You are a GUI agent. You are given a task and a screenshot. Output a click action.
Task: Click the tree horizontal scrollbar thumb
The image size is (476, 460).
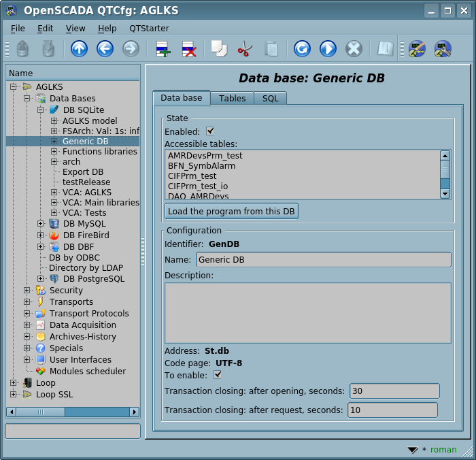[x=41, y=412]
